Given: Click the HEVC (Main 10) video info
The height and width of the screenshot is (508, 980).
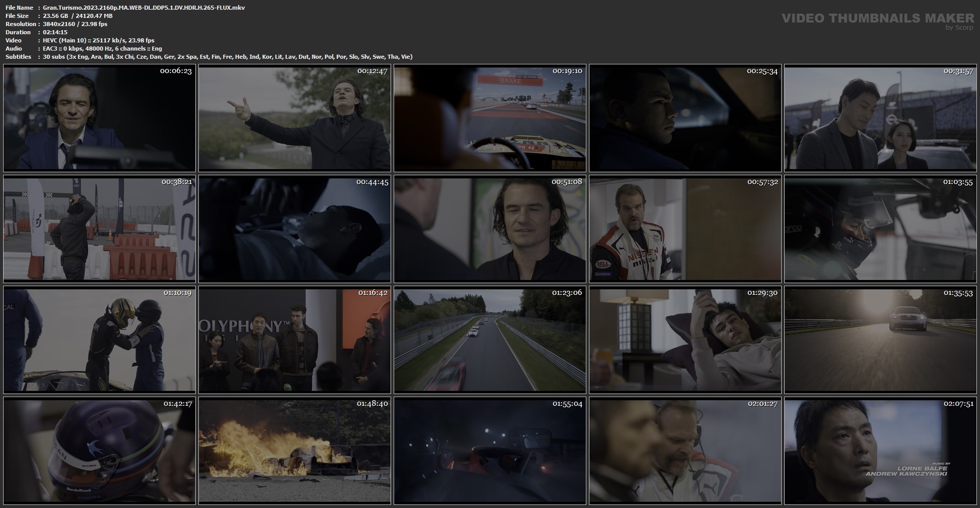Looking at the screenshot, I should [x=99, y=40].
